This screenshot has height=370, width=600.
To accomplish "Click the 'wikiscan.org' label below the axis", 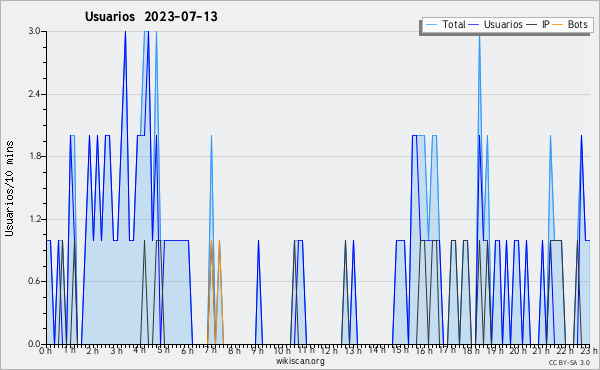I will pyautogui.click(x=300, y=361).
